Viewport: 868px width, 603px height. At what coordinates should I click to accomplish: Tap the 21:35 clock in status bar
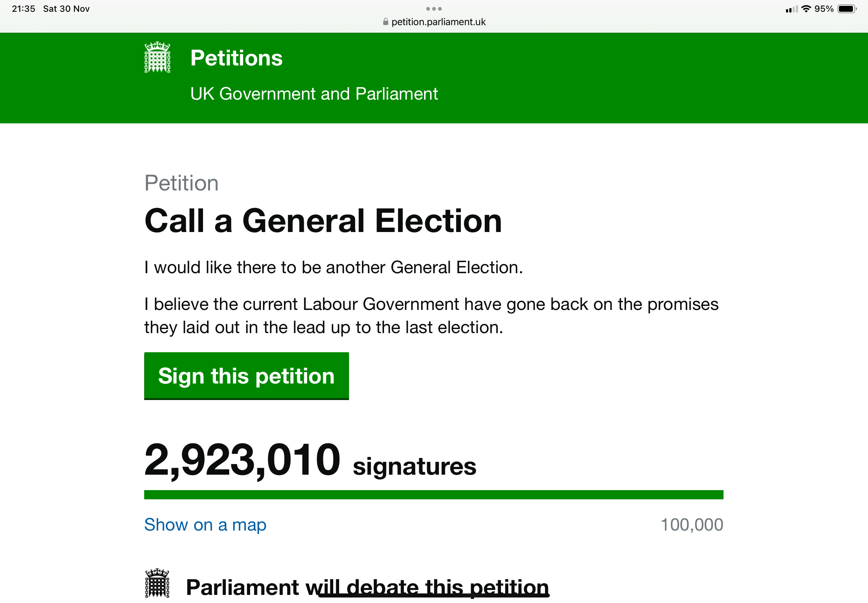click(24, 9)
